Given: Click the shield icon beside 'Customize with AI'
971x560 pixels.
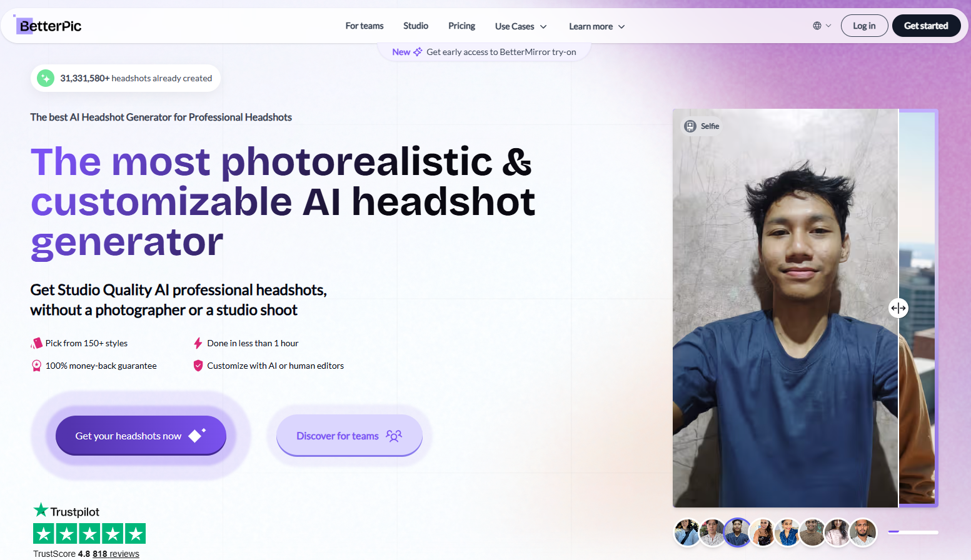Looking at the screenshot, I should 198,366.
